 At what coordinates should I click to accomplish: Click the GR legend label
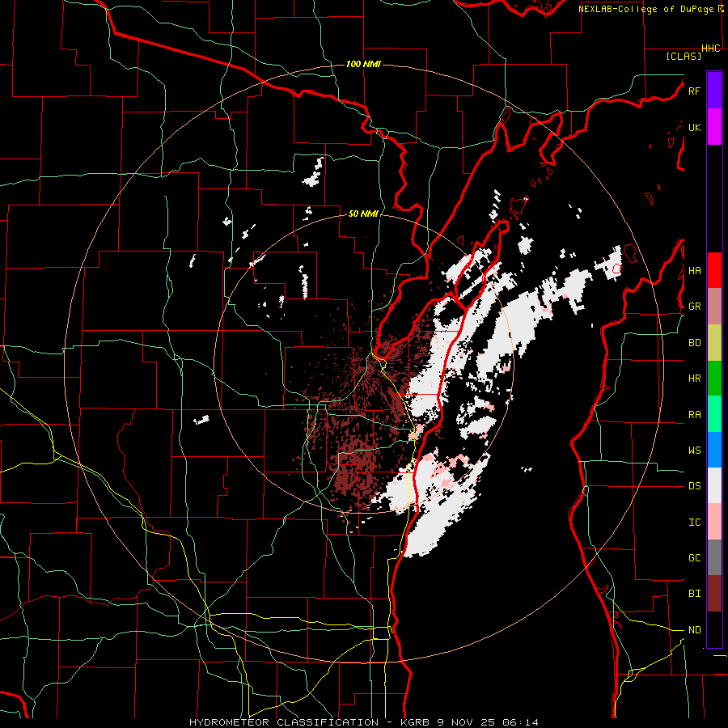tap(695, 307)
